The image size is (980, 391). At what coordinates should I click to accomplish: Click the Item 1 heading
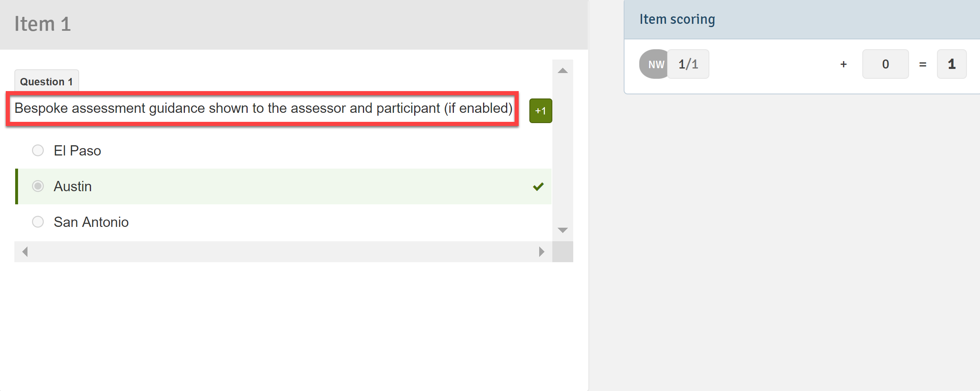point(43,24)
